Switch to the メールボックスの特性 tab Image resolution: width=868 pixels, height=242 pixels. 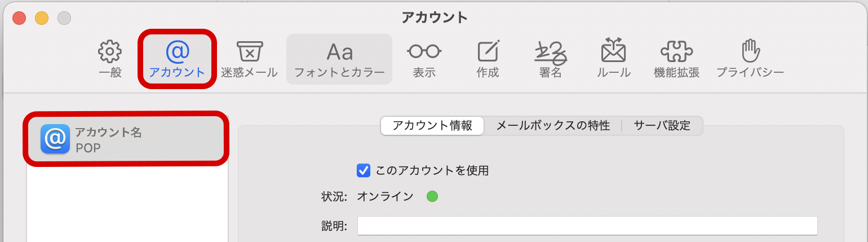pos(552,126)
